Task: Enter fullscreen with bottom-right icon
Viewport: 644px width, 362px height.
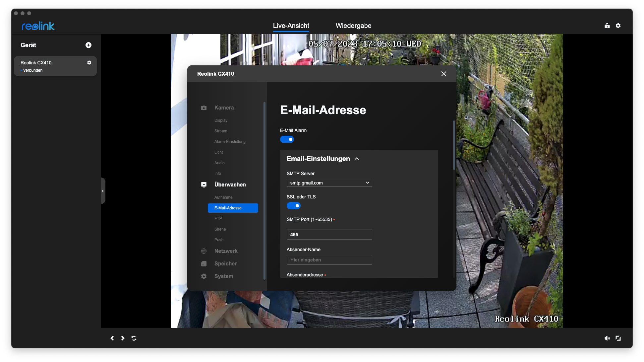Action: pos(618,338)
